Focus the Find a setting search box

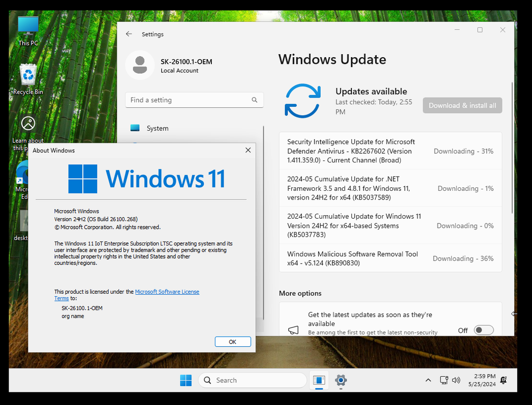pyautogui.click(x=194, y=100)
